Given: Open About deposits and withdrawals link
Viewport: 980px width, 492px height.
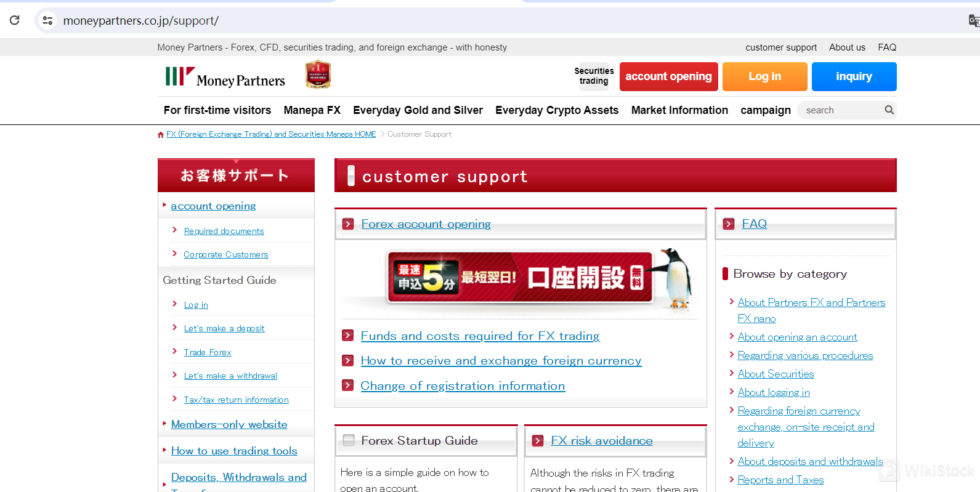Looking at the screenshot, I should click(x=810, y=462).
